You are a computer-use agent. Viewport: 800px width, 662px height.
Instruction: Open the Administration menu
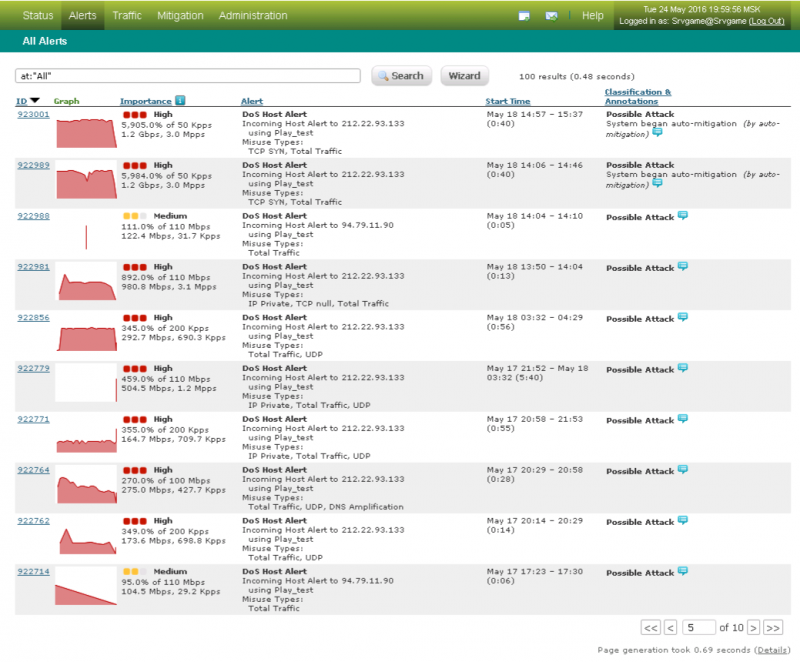253,16
